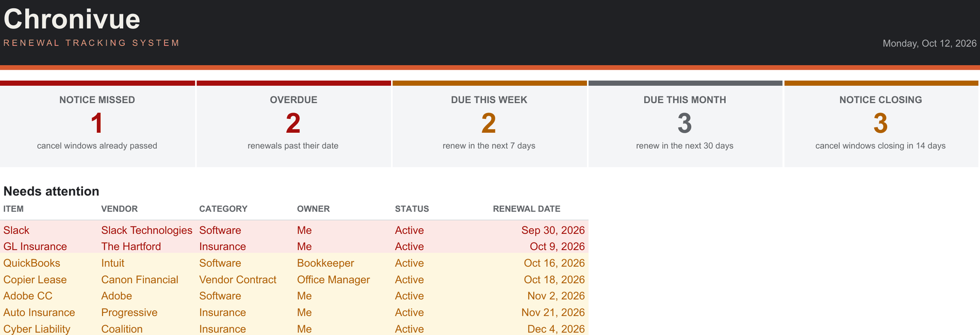Open the Overdue summary card

293,124
